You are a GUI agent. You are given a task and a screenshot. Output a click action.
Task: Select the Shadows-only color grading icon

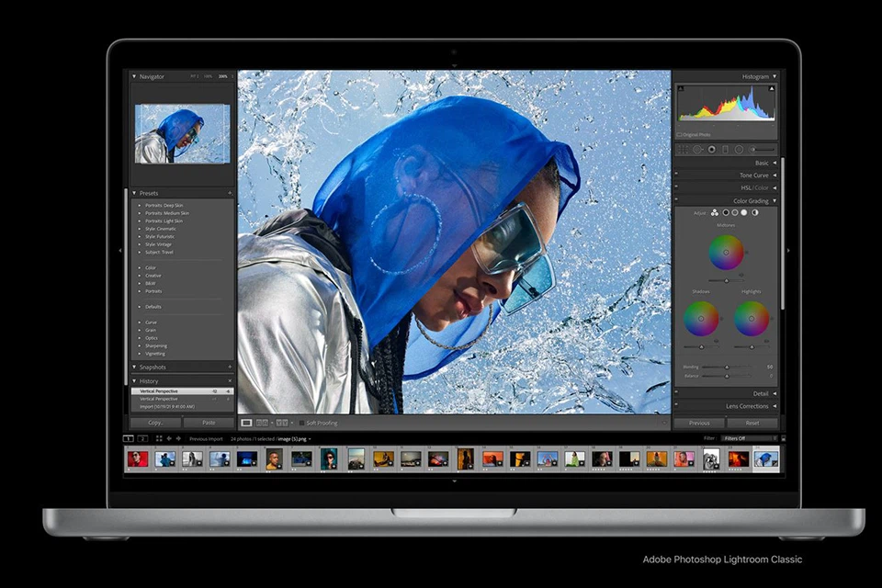[726, 213]
